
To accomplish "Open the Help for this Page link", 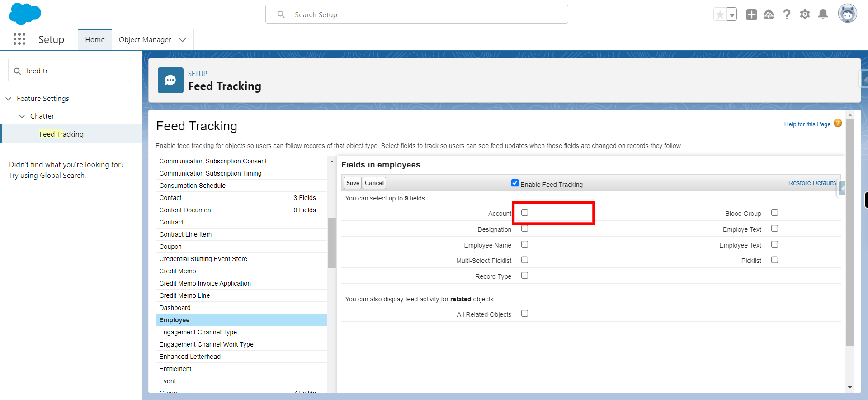I will coord(807,124).
